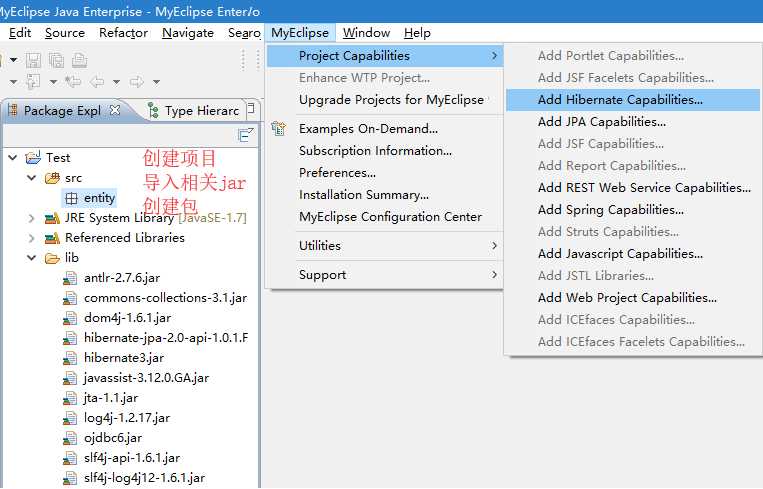Close the Package Explorer tab
The width and height of the screenshot is (763, 489).
115,110
